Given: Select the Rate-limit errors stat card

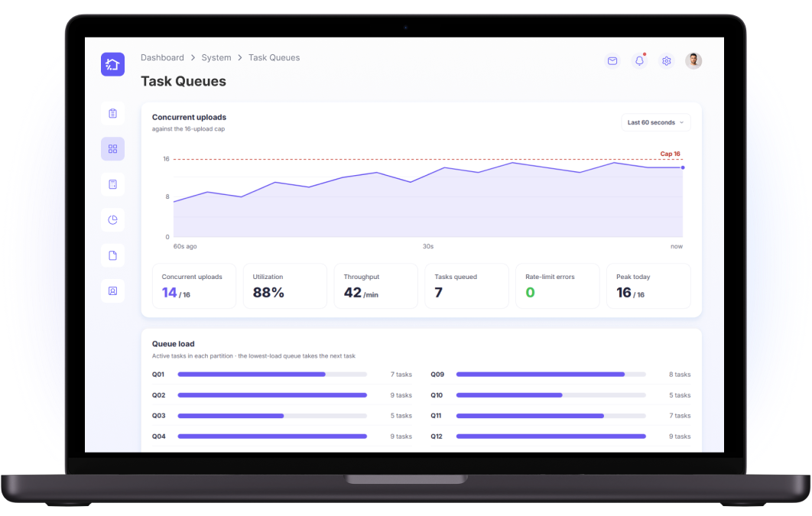Looking at the screenshot, I should tap(557, 286).
